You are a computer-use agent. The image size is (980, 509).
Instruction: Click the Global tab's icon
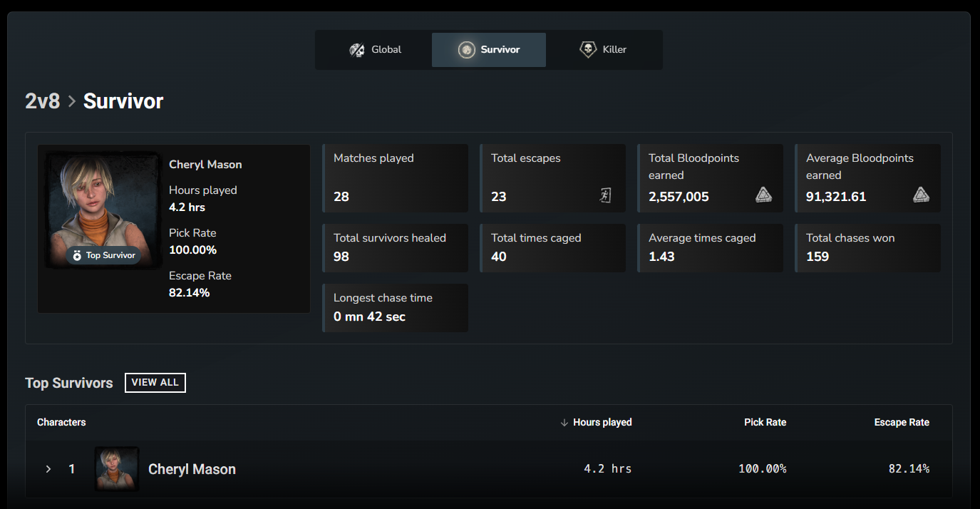(x=357, y=50)
